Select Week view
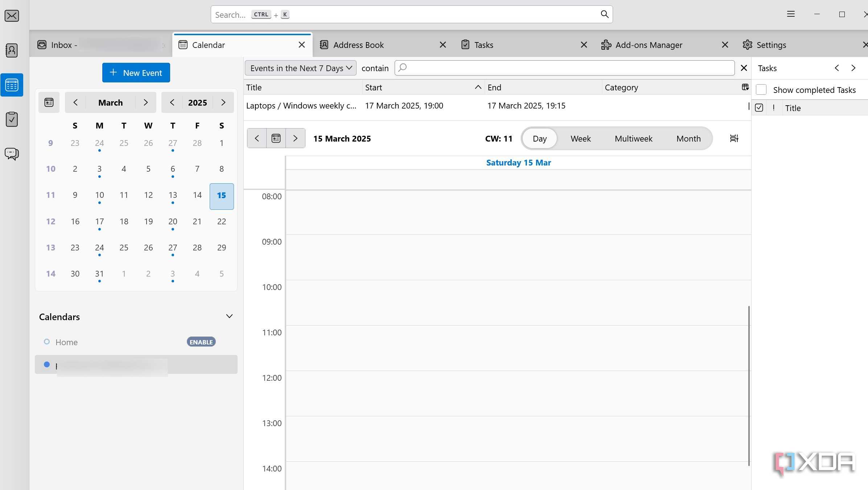The height and width of the screenshot is (490, 868). [580, 138]
